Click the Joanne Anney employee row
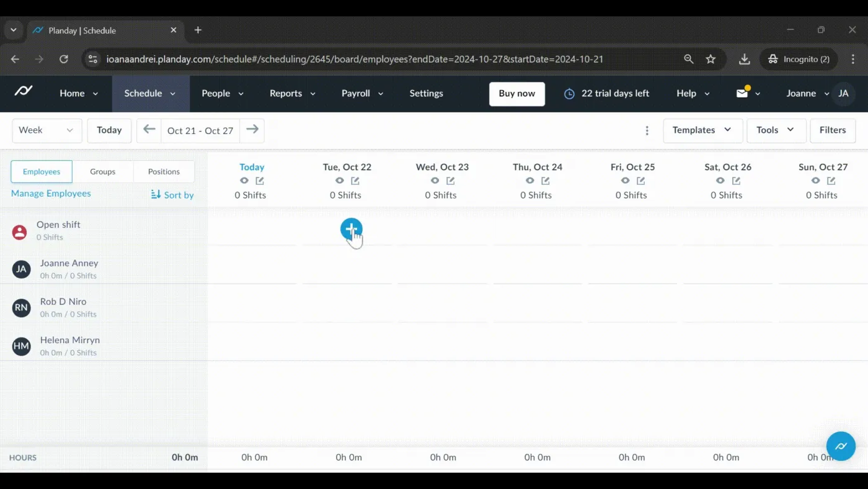 (x=104, y=269)
